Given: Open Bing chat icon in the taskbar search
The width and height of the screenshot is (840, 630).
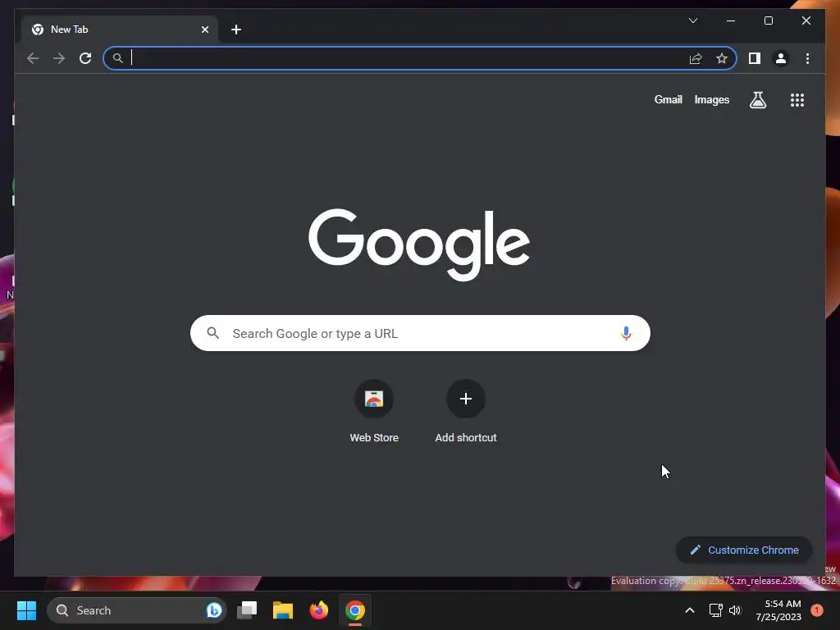Looking at the screenshot, I should pyautogui.click(x=214, y=610).
